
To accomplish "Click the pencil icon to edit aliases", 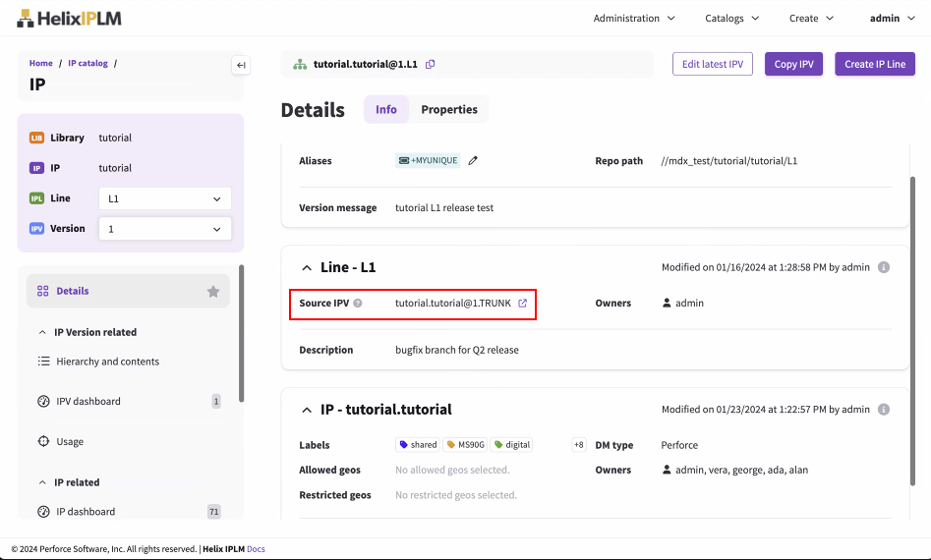I will (473, 161).
